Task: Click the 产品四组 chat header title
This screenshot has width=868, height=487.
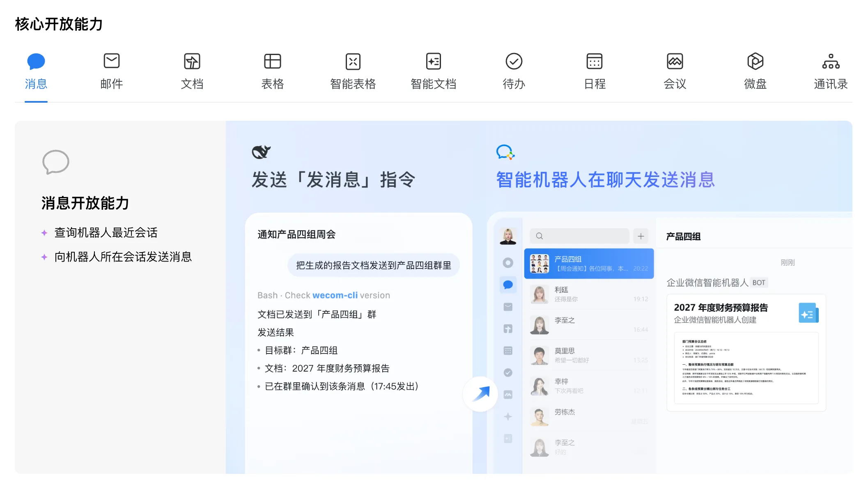Action: (x=683, y=237)
